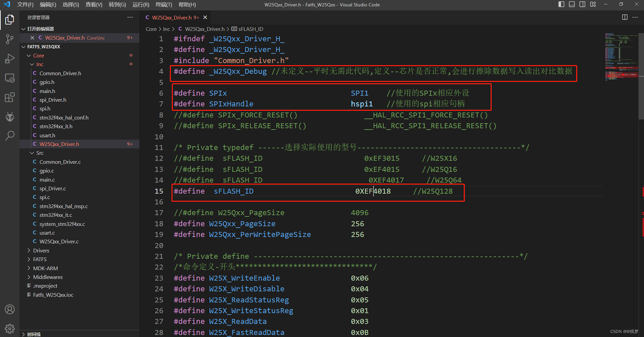The width and height of the screenshot is (644, 337).
Task: Click Core in the breadcrumb path
Action: click(x=151, y=29)
